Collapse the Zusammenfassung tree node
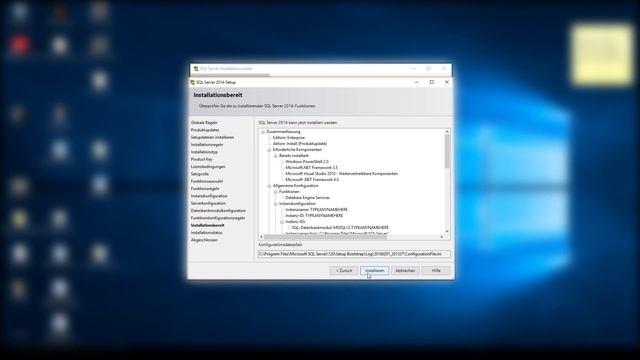This screenshot has height=360, width=640. (x=263, y=132)
